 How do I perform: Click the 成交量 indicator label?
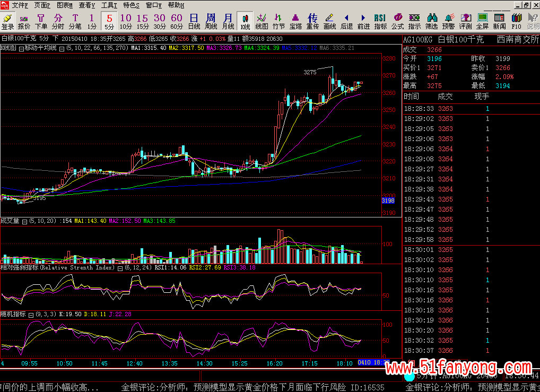(10, 221)
